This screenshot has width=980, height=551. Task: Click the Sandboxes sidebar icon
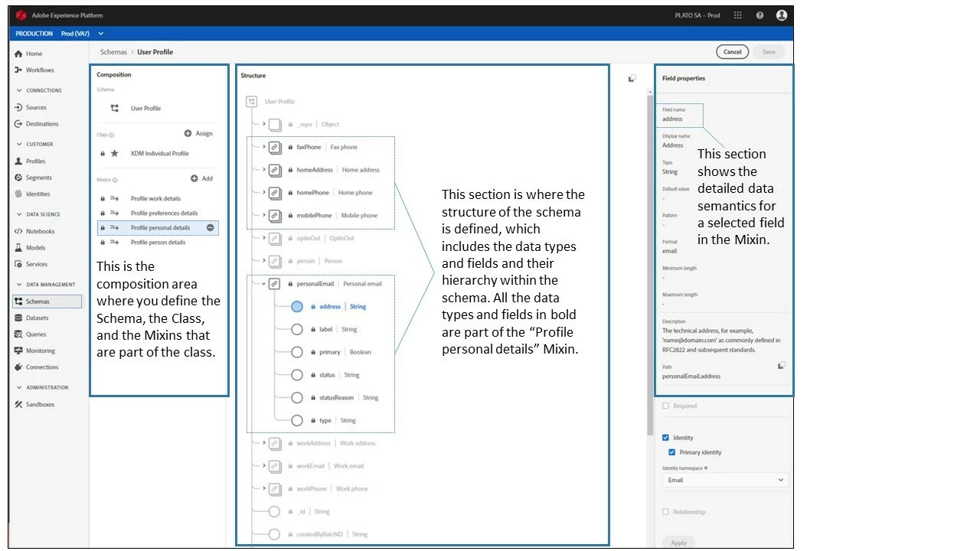click(18, 404)
